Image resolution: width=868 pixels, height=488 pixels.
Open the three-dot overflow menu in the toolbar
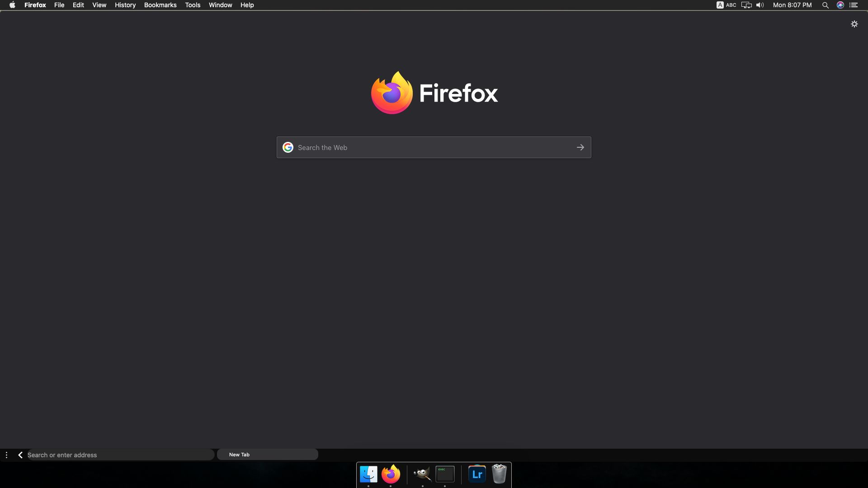6,455
